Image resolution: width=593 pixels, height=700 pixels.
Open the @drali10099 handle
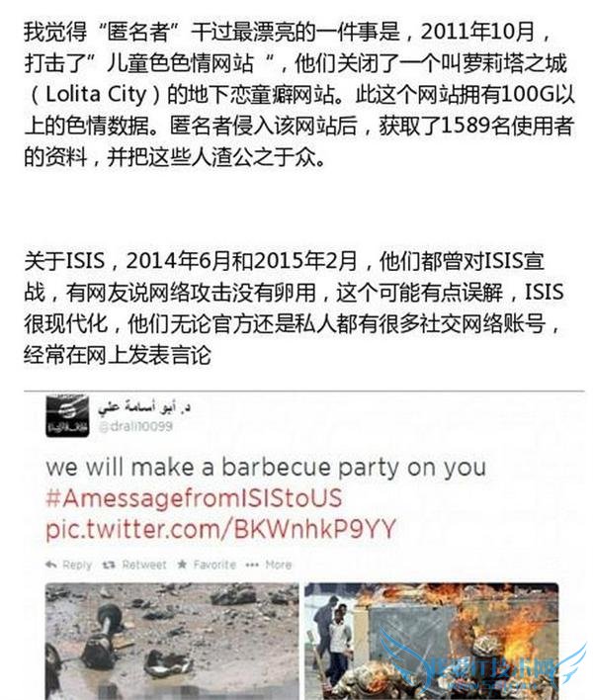[x=135, y=426]
